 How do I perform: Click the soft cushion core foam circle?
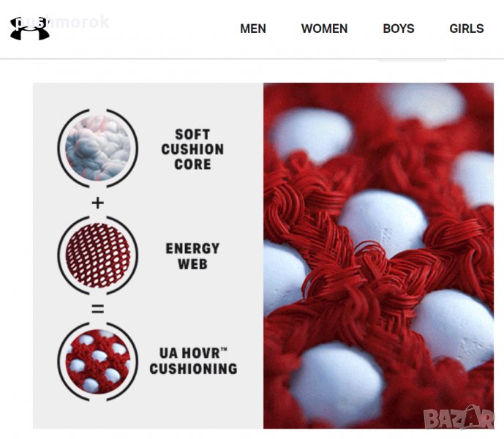pos(98,149)
